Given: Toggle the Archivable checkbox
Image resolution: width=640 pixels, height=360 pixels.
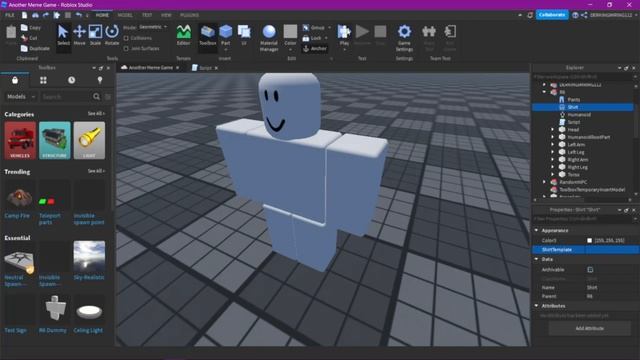Looking at the screenshot, I should point(590,269).
